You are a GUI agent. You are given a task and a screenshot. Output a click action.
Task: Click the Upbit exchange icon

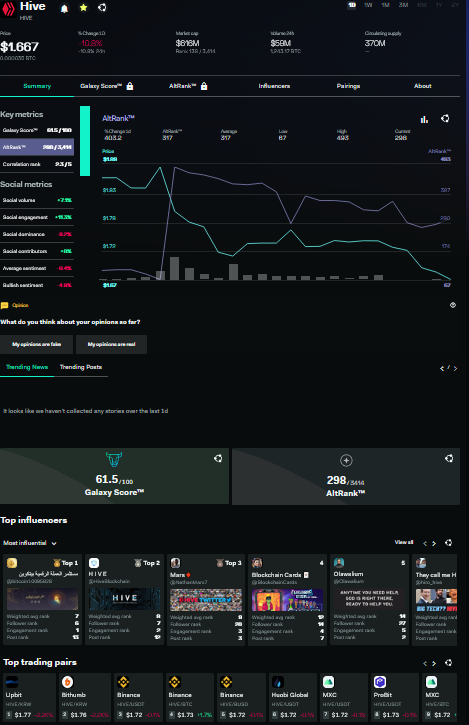coord(12,682)
